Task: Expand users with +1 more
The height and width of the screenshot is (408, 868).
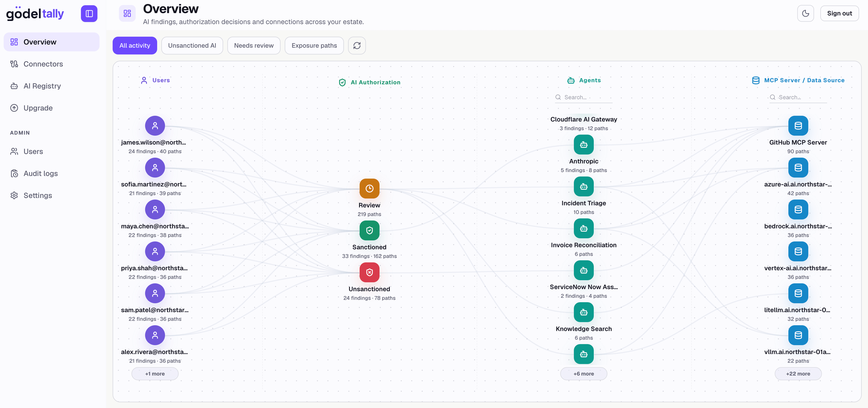Action: click(x=155, y=374)
